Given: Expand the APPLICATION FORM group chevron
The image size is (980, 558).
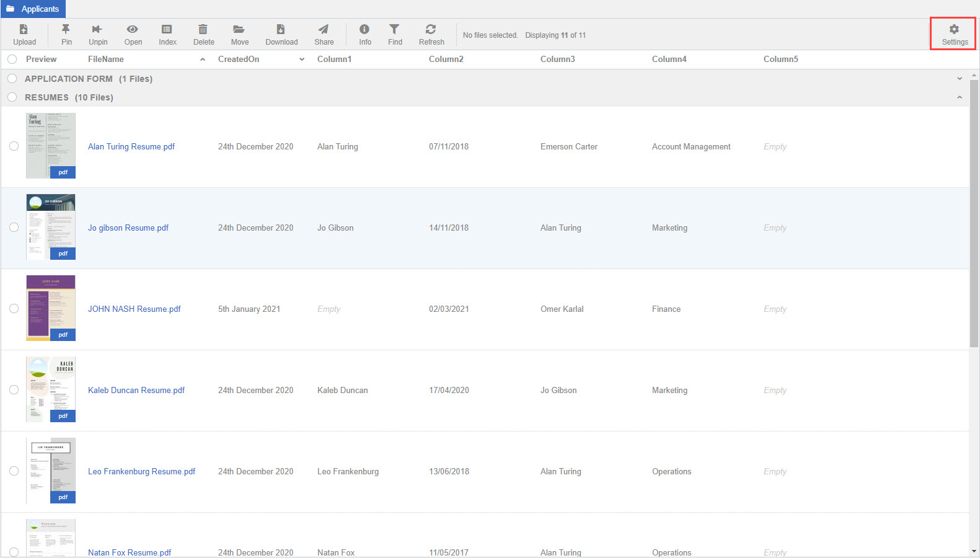Looking at the screenshot, I should [x=960, y=79].
